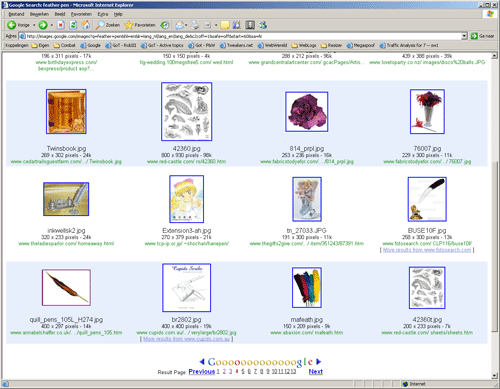The image size is (500, 389).
Task: Click the Ga naar go button
Action: [482, 36]
